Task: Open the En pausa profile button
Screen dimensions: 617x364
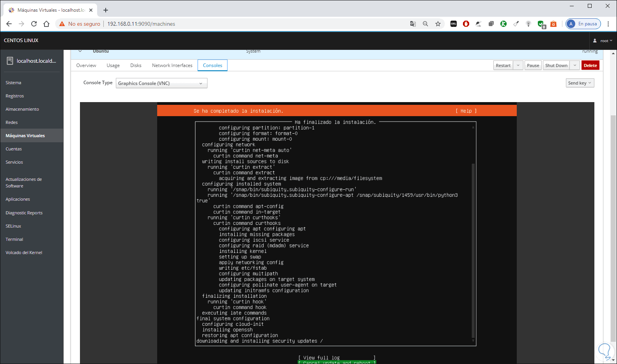Action: click(x=583, y=24)
